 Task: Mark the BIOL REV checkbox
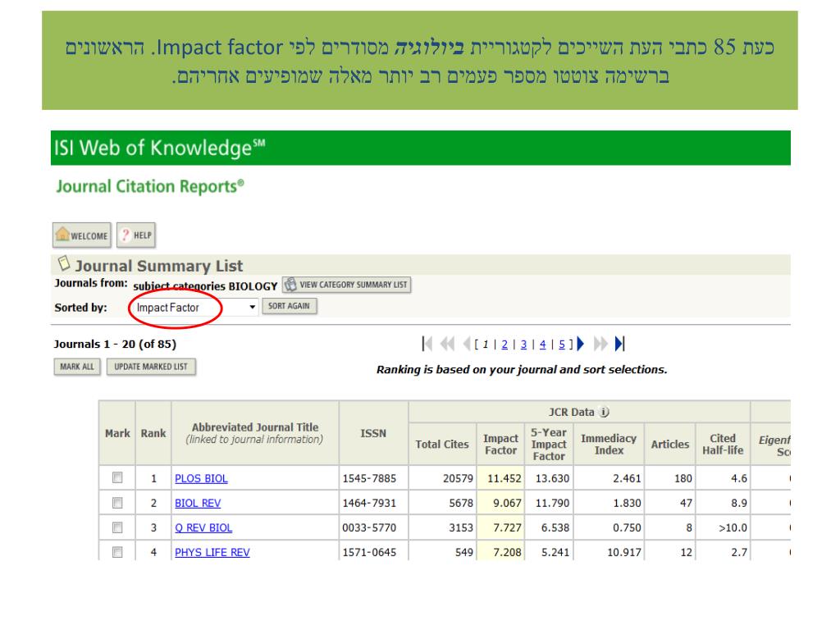click(117, 503)
